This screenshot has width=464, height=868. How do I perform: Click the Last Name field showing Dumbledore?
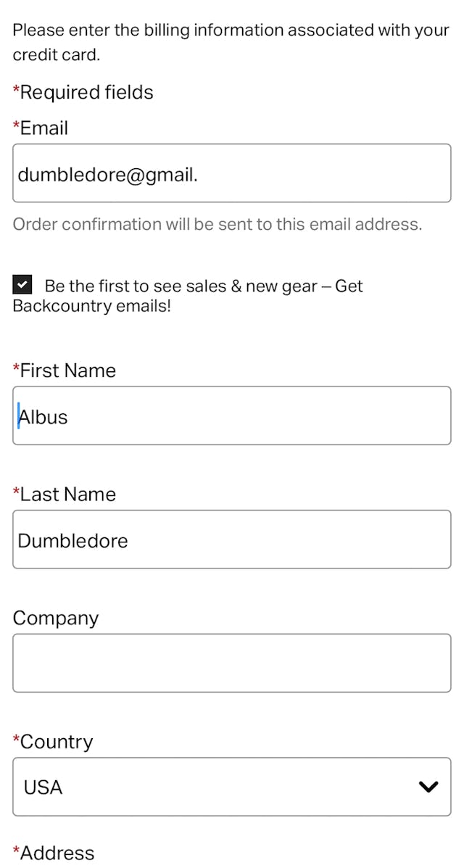232,540
